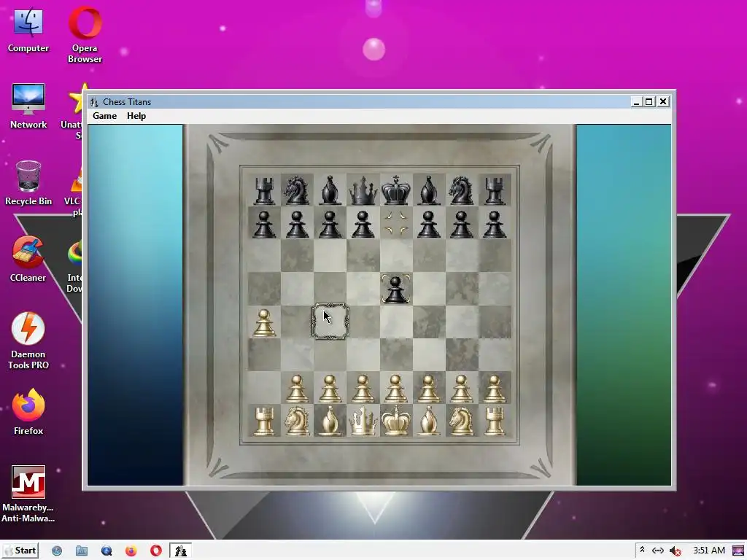Select the black knight on b8

click(x=297, y=190)
